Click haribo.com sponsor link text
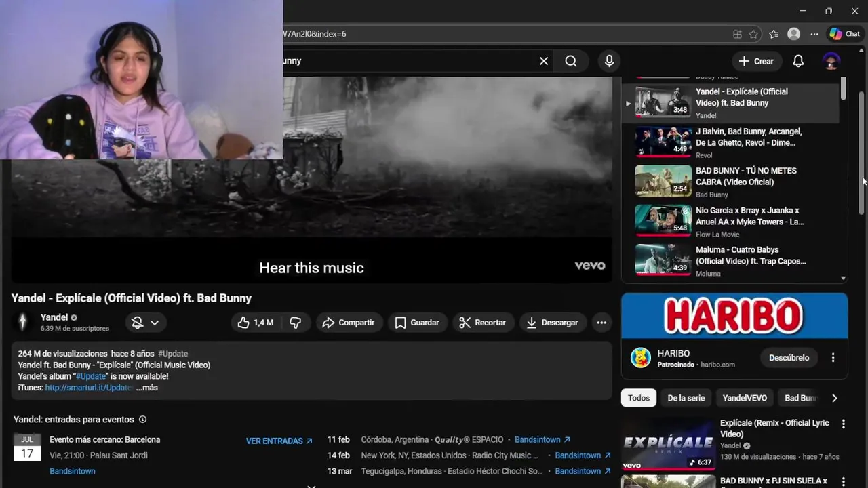868x488 pixels. tap(717, 365)
